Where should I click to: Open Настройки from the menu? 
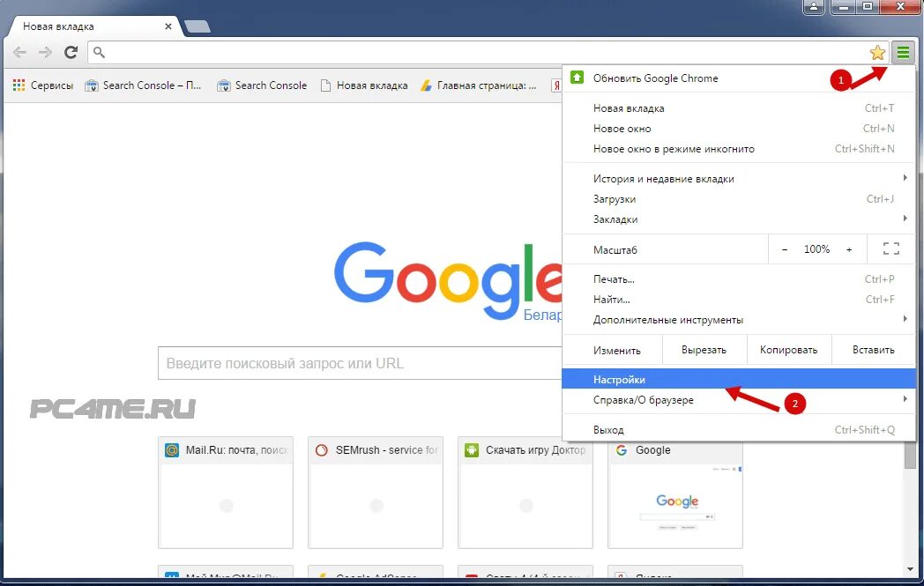click(739, 379)
